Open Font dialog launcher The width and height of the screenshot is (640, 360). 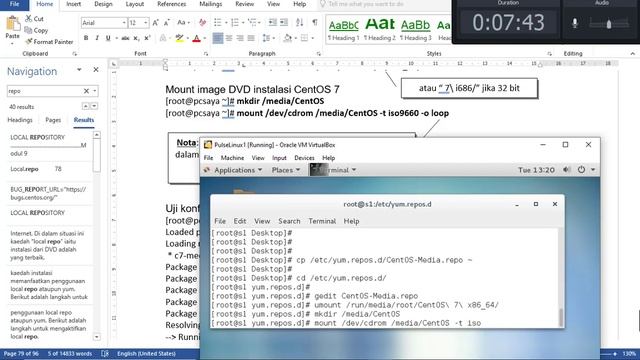(206, 53)
